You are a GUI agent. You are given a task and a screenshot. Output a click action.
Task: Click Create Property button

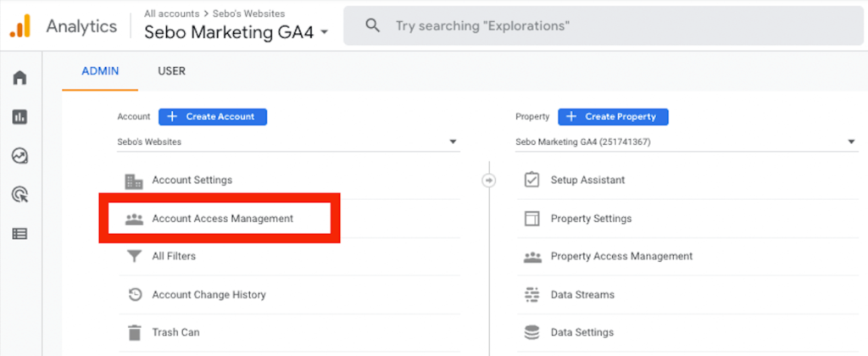(x=613, y=117)
